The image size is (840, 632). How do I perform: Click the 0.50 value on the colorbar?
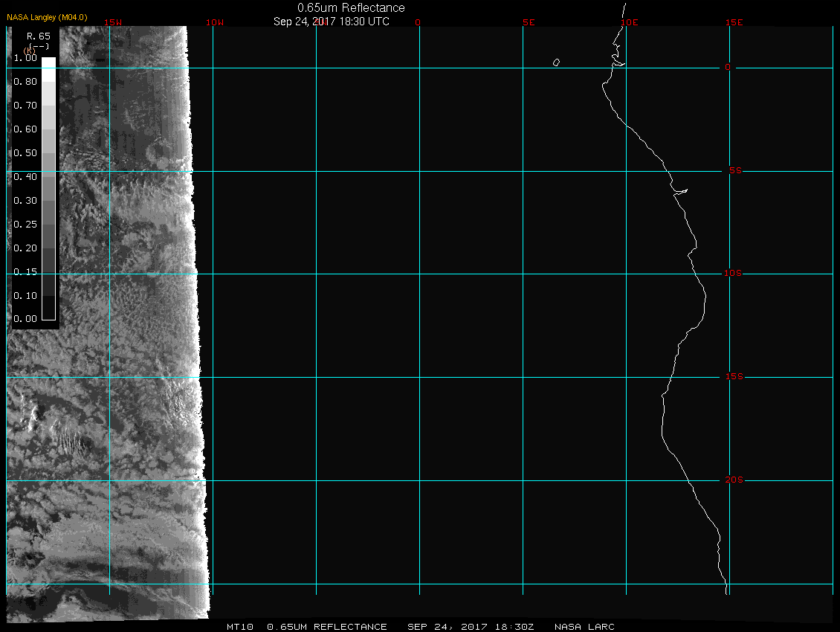[x=25, y=153]
